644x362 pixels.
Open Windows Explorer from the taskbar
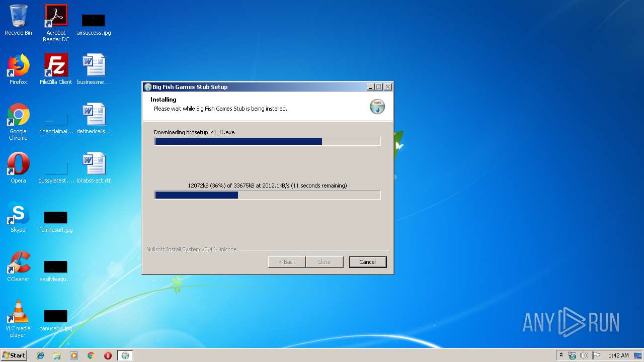click(57, 355)
